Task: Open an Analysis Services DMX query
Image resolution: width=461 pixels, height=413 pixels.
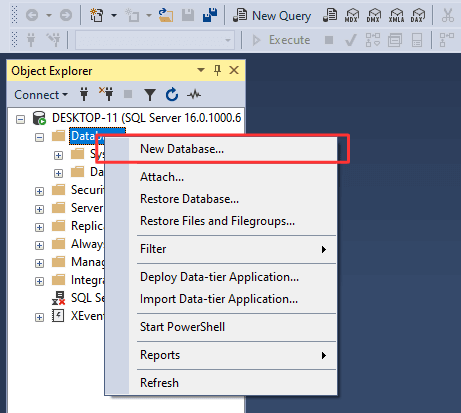Action: pos(374,15)
